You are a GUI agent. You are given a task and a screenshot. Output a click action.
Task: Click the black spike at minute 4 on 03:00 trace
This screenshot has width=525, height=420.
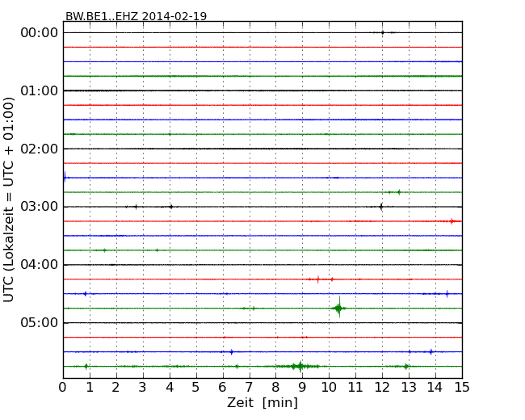point(171,207)
